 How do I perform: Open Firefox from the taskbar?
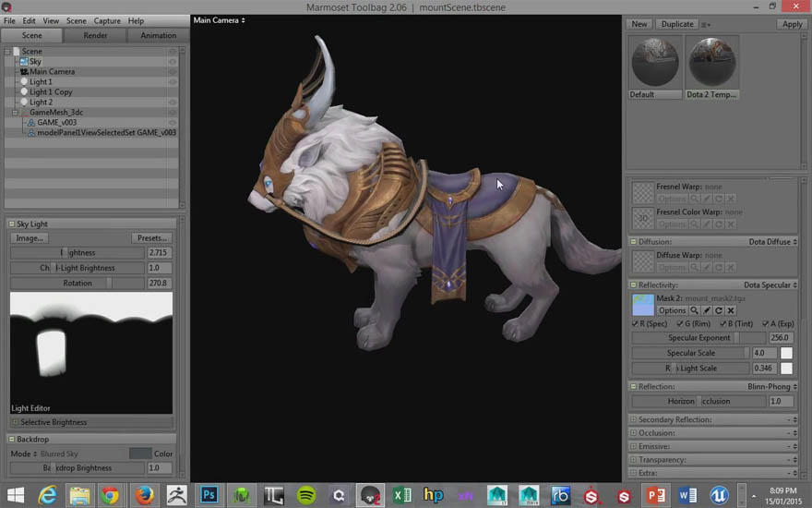tap(145, 495)
